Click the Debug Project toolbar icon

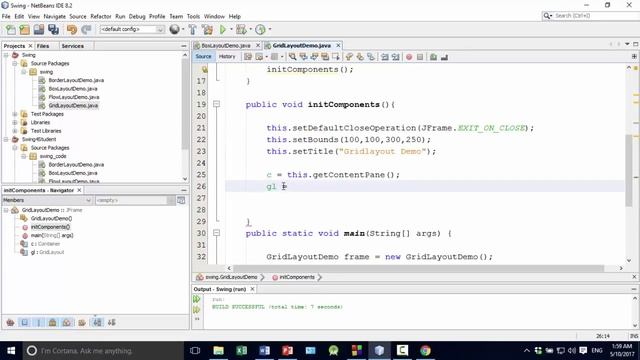[x=241, y=29]
